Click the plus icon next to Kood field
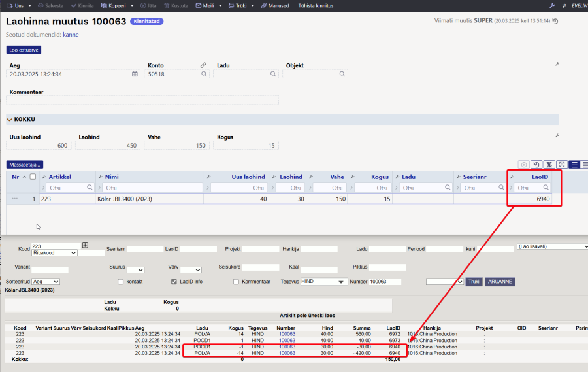 [x=85, y=245]
